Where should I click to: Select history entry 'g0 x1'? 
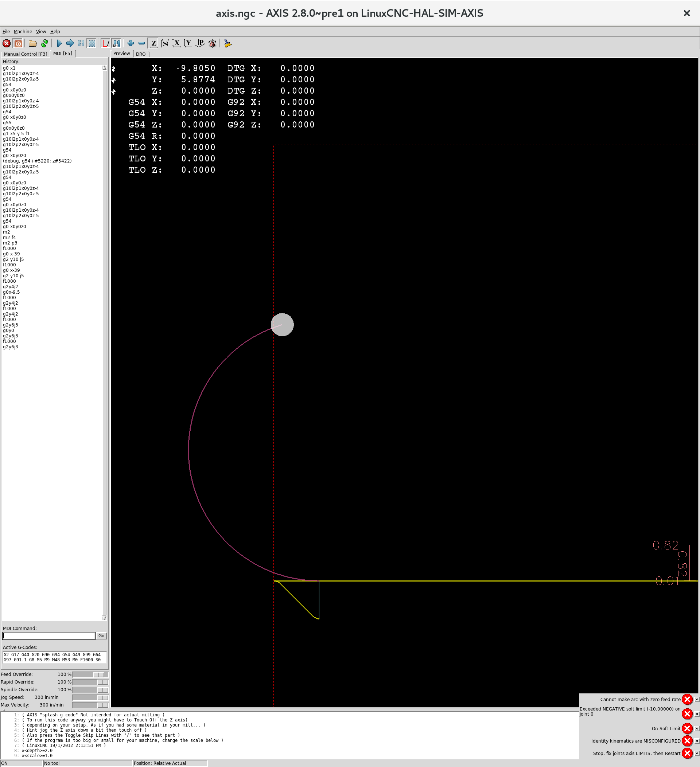coord(9,68)
